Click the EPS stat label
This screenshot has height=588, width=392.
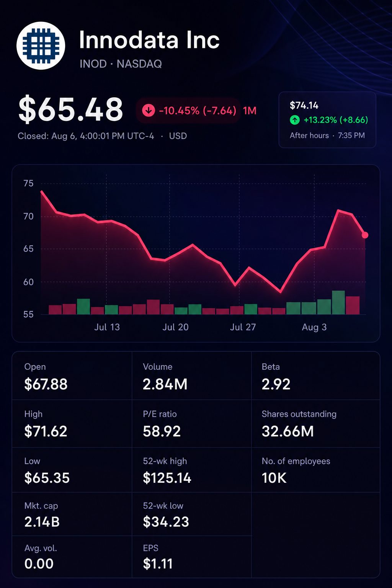[x=150, y=548]
